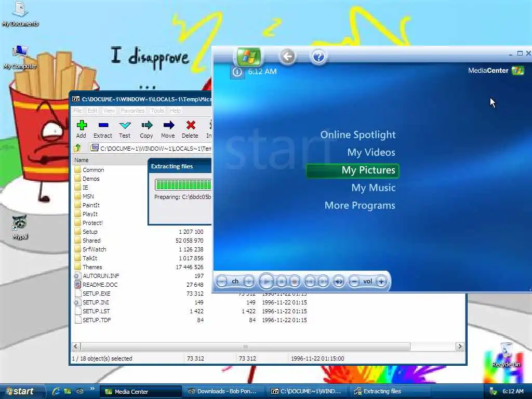This screenshot has height=399, width=532.
Task: Select the SrfWatch folder row
Action: coord(138,249)
